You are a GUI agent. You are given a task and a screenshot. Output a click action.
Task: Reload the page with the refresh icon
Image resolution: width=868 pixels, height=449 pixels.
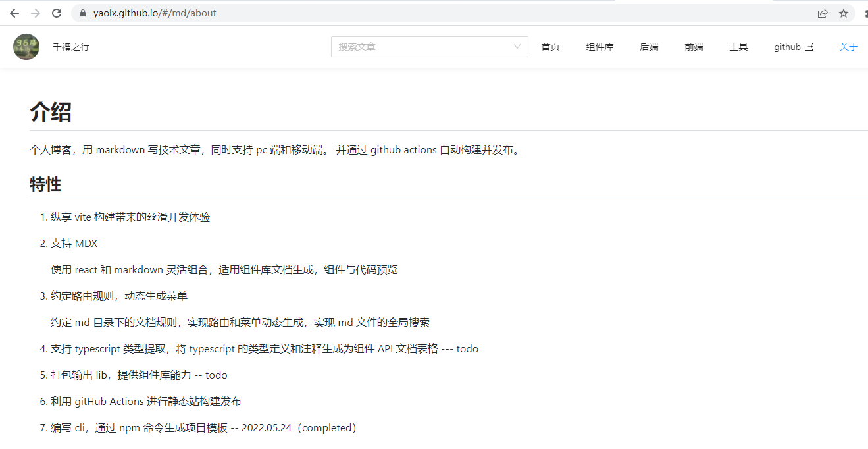(x=57, y=13)
